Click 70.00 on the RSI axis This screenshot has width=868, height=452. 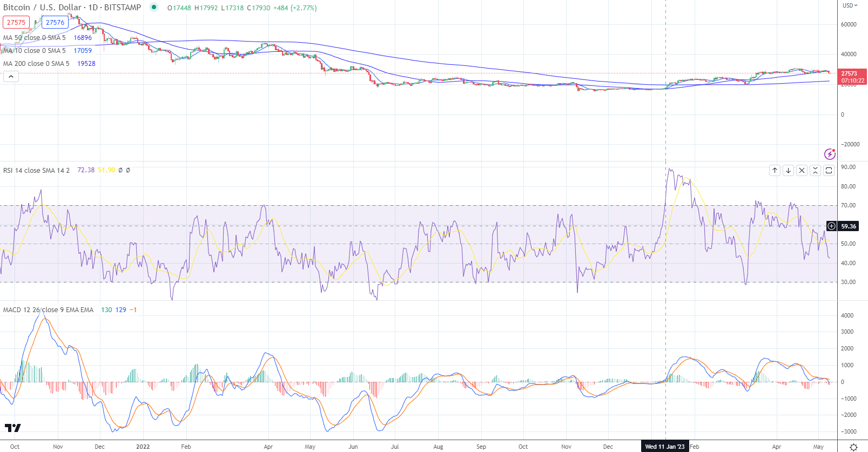point(849,205)
